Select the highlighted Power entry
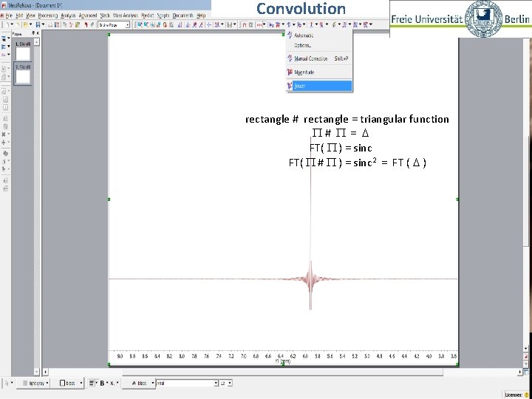This screenshot has width=532, height=399. click(x=319, y=86)
